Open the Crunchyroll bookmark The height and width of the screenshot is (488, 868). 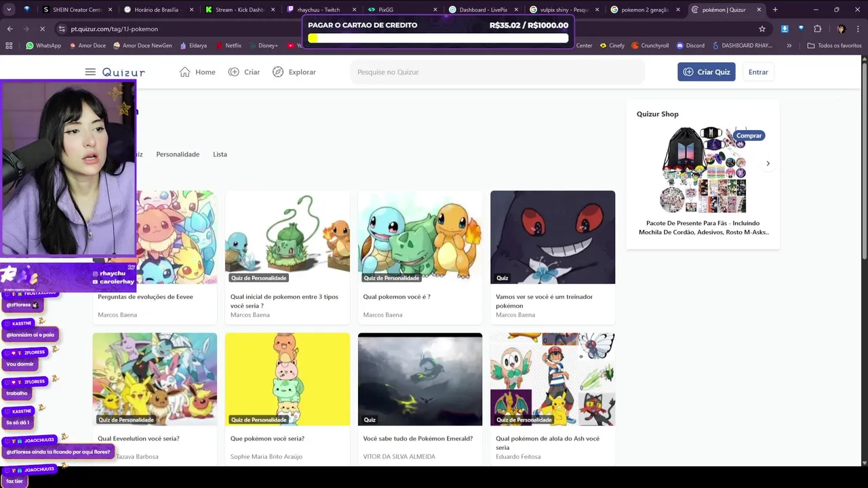pyautogui.click(x=650, y=45)
